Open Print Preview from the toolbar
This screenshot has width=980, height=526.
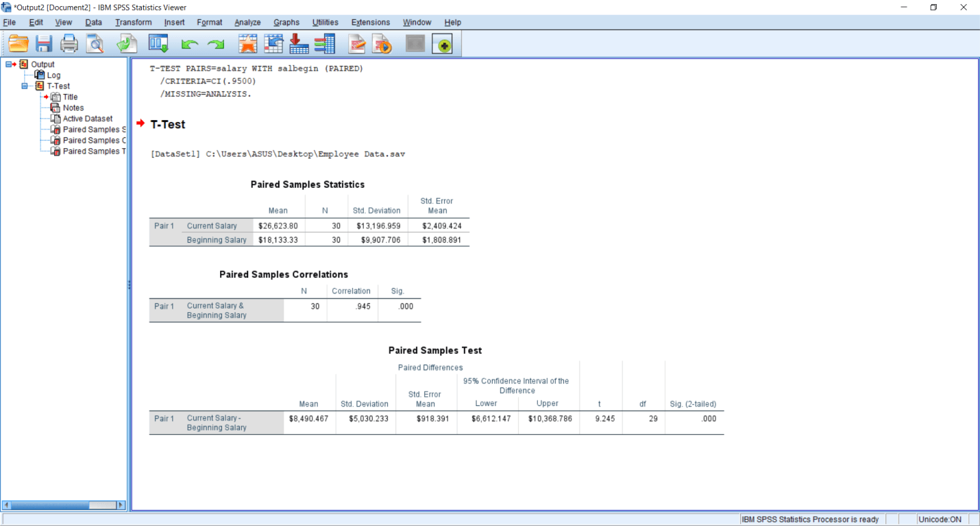[95, 45]
